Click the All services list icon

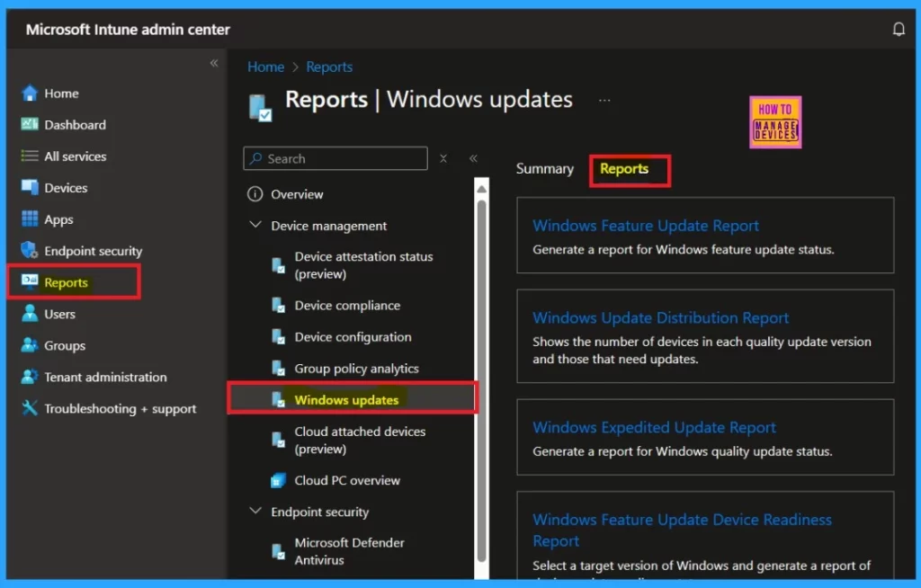click(30, 156)
